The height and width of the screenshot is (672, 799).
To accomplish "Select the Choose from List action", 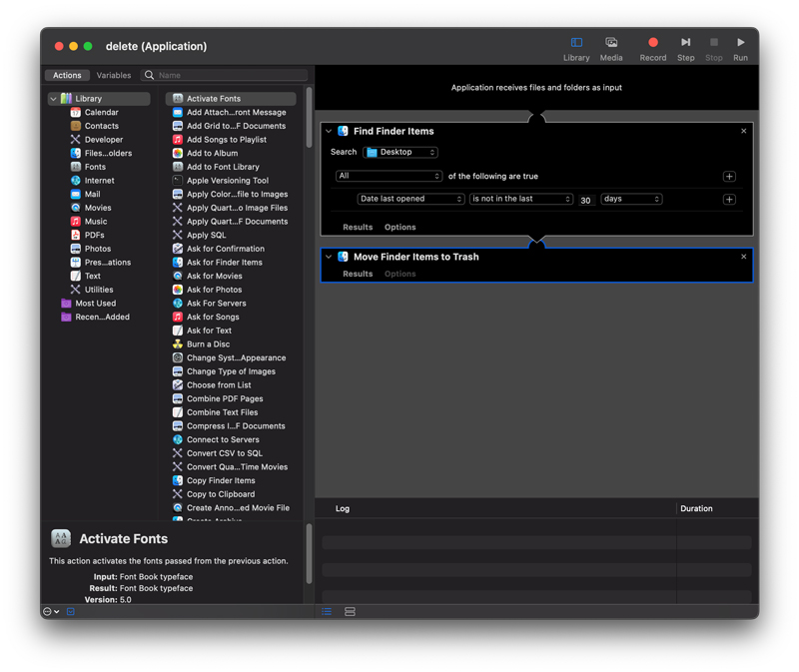I will point(219,385).
